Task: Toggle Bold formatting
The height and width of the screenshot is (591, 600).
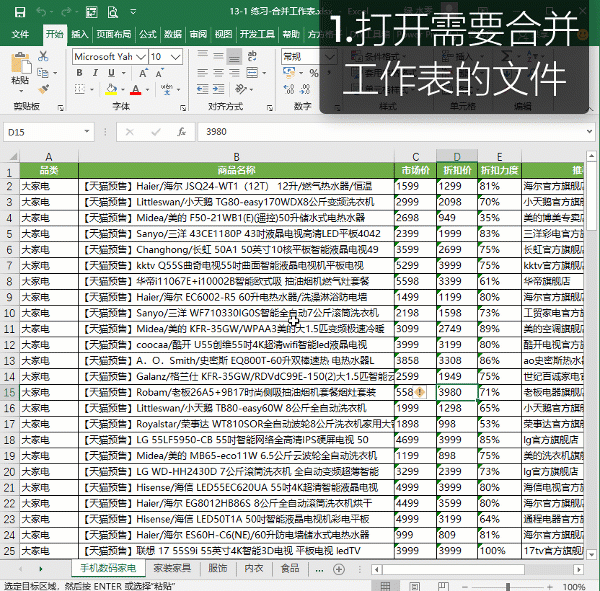Action: coord(79,73)
